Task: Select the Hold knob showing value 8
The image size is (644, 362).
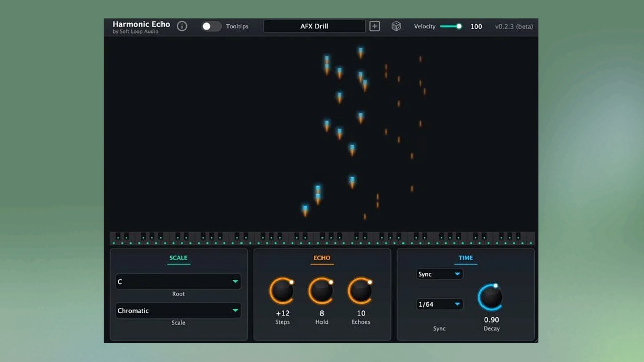Action: (321, 290)
